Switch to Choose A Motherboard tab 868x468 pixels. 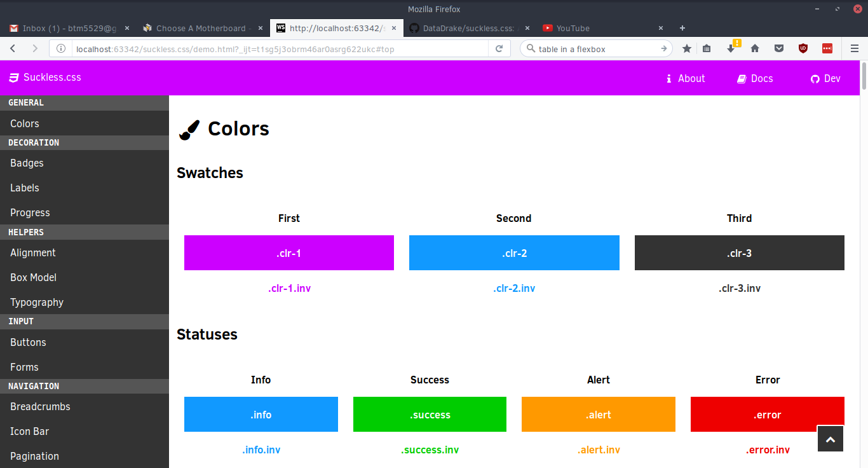tap(203, 28)
